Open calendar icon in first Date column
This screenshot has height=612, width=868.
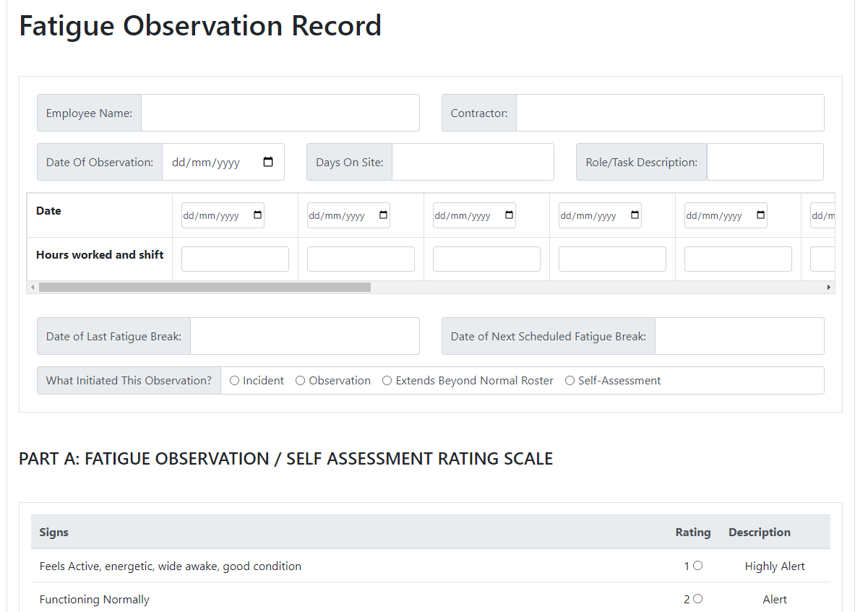pos(258,215)
